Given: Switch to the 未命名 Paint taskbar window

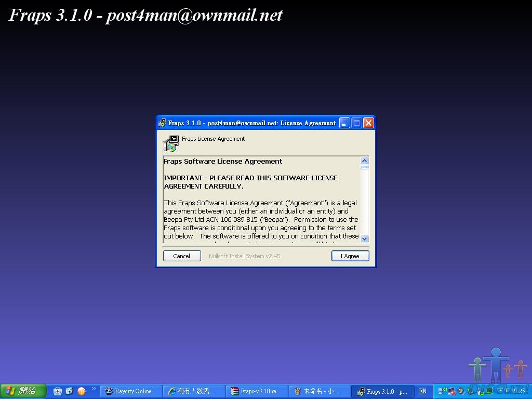Looking at the screenshot, I should (320, 391).
